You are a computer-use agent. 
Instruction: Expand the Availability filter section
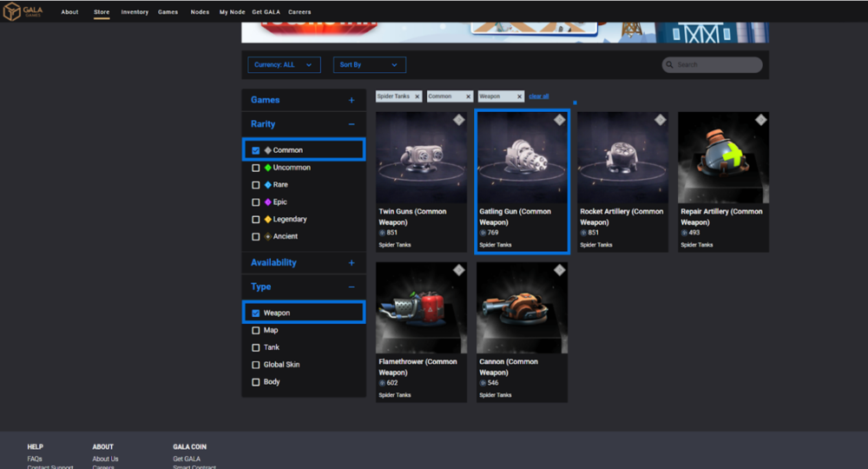click(352, 262)
